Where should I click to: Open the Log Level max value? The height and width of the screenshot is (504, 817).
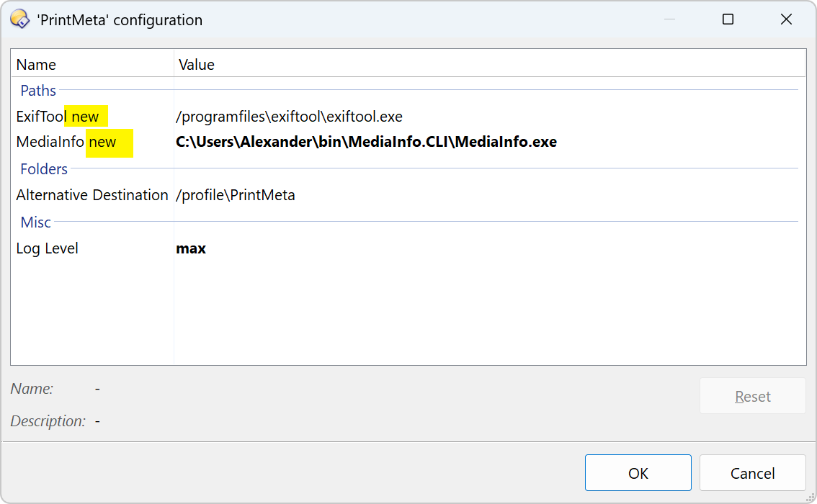point(191,248)
